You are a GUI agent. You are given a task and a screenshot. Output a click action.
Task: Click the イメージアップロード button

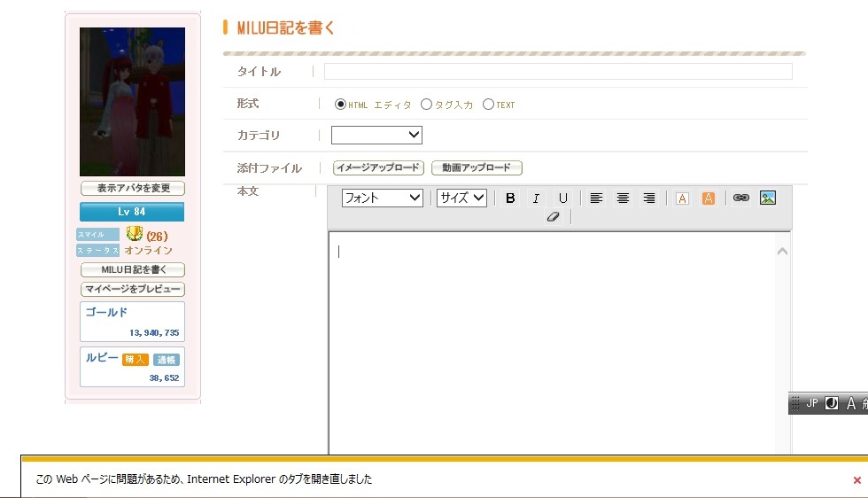pyautogui.click(x=377, y=167)
